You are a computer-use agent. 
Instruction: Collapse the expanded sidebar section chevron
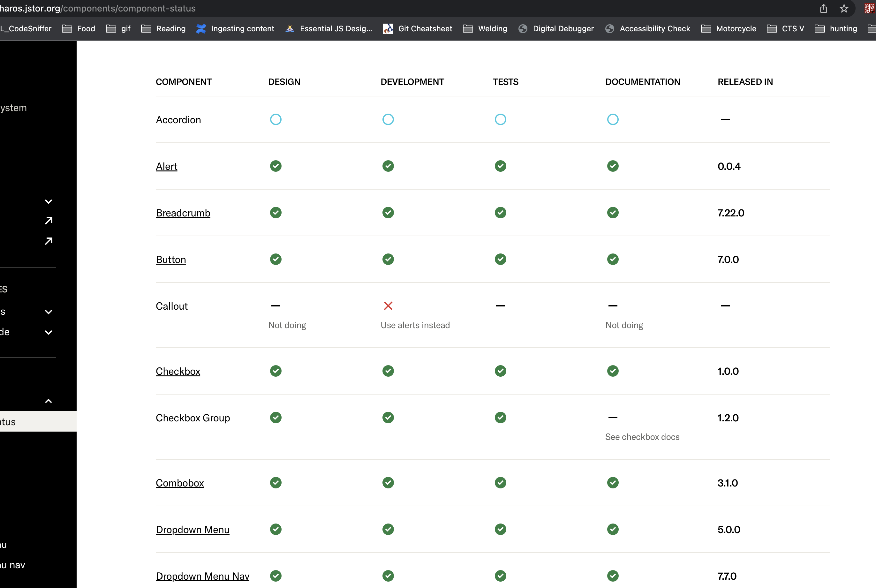pyautogui.click(x=49, y=401)
